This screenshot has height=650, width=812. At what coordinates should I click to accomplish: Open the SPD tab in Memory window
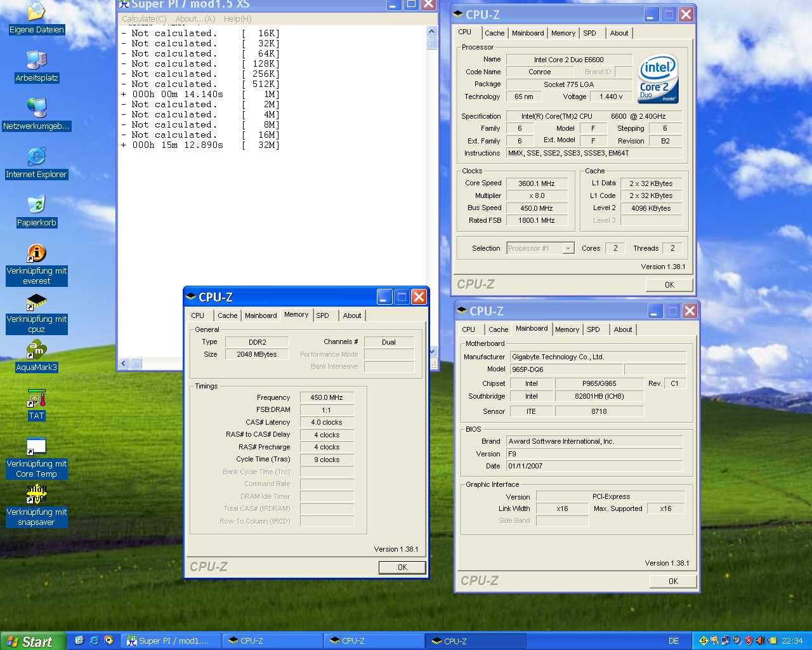[322, 315]
